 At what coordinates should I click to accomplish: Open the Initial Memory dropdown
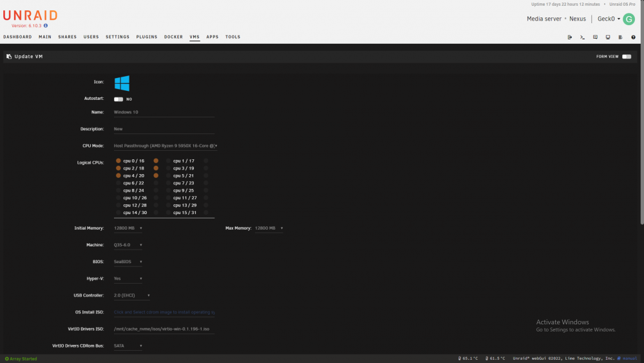pyautogui.click(x=128, y=228)
